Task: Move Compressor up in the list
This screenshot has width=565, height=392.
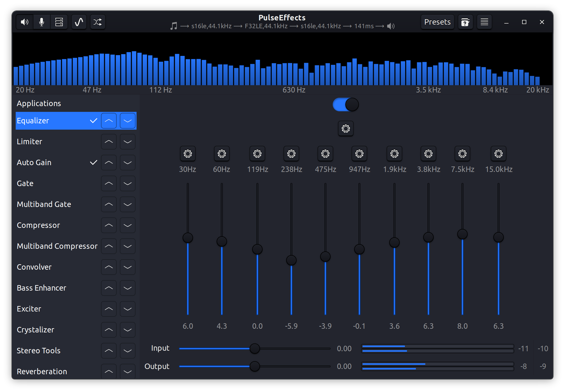Action: coord(109,225)
